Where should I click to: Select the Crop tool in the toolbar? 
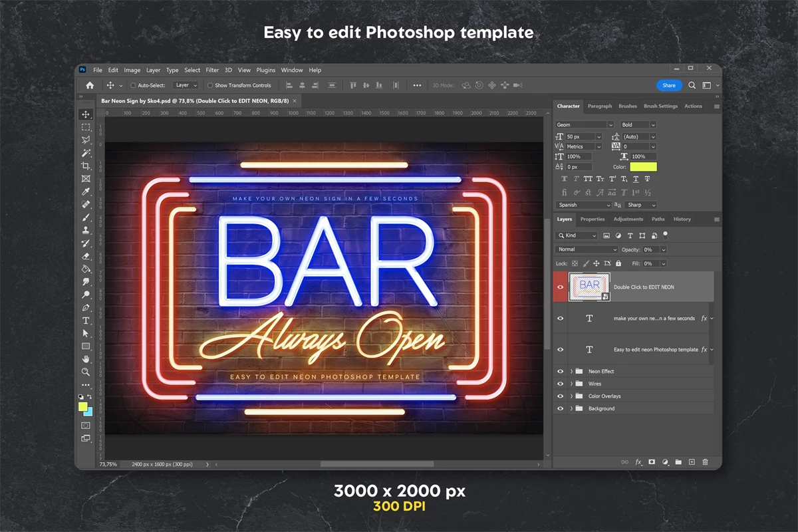[86, 166]
